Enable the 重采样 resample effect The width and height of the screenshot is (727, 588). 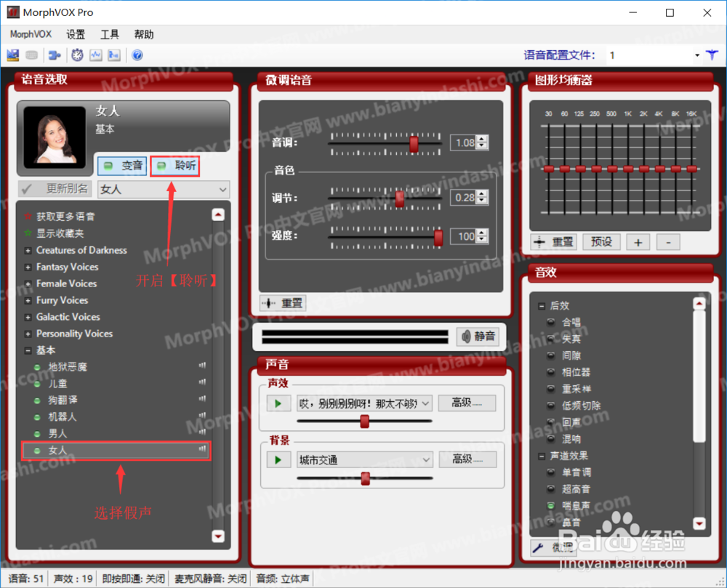551,388
